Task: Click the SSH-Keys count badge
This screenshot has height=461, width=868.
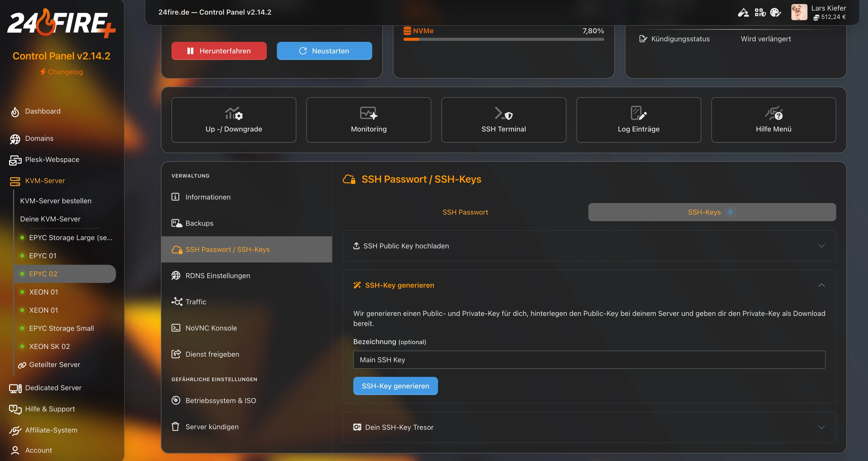Action: tap(730, 213)
